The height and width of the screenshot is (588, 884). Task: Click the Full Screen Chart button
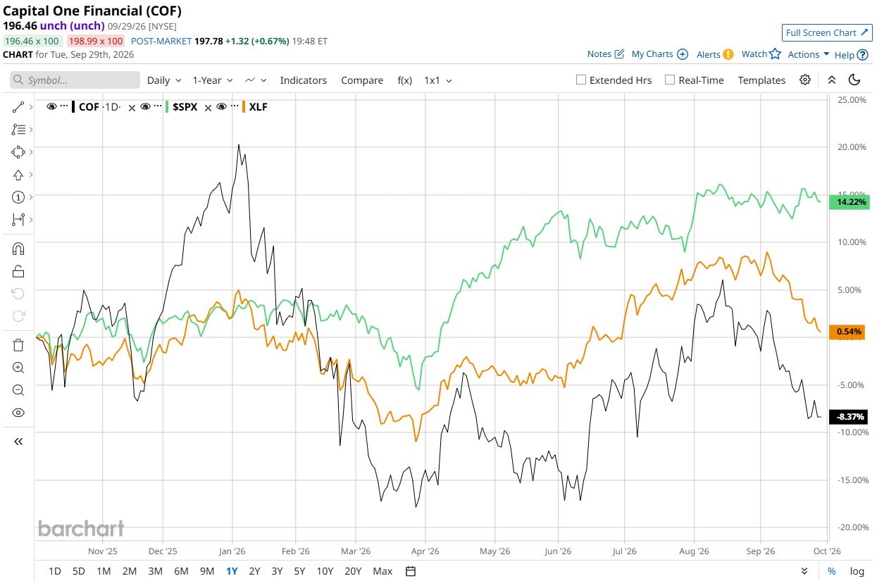point(827,32)
